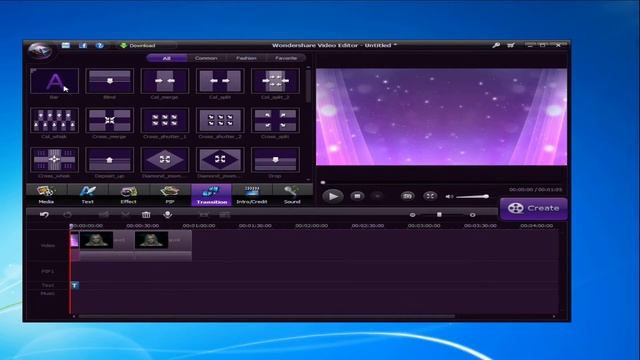Click the 00:01:00:00 timeline ruler mark
The height and width of the screenshot is (360, 640).
click(x=199, y=226)
